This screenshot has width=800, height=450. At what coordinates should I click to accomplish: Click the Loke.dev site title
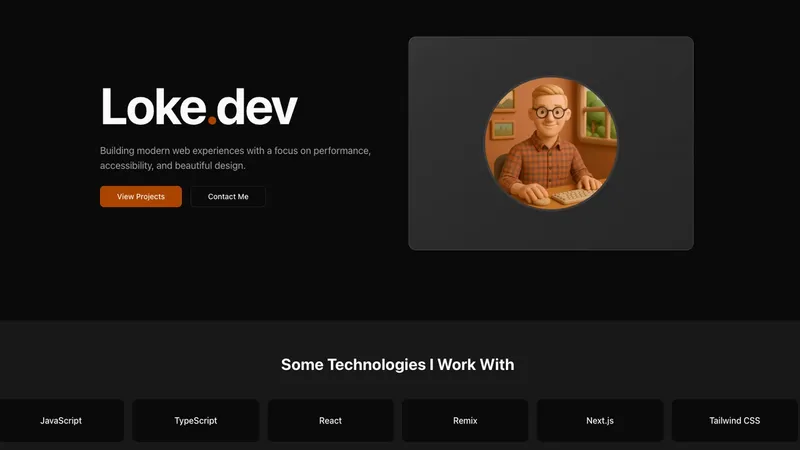click(199, 107)
